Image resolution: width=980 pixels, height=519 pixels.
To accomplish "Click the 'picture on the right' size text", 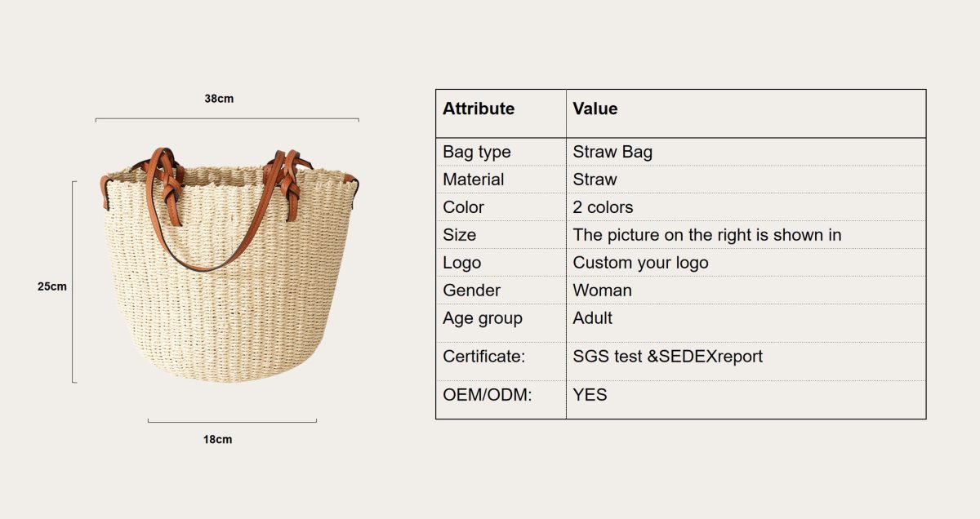I will point(706,235).
